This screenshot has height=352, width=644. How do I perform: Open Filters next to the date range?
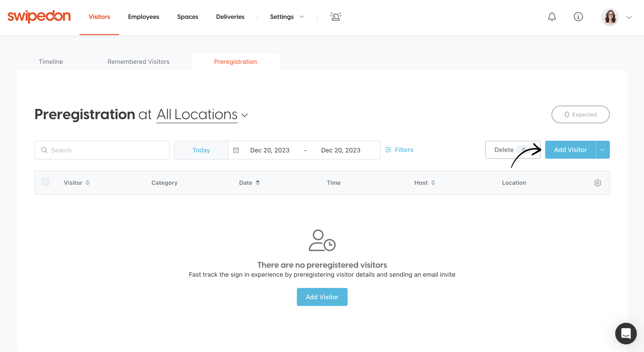(399, 150)
